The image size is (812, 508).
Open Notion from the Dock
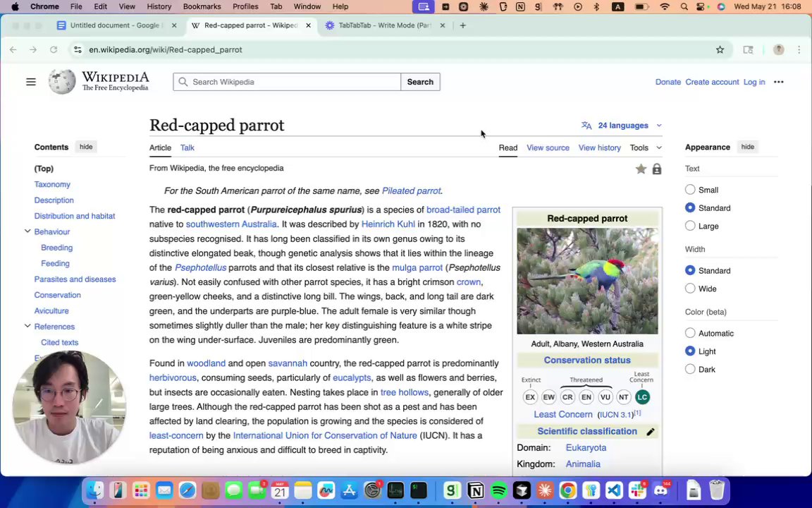pyautogui.click(x=475, y=490)
